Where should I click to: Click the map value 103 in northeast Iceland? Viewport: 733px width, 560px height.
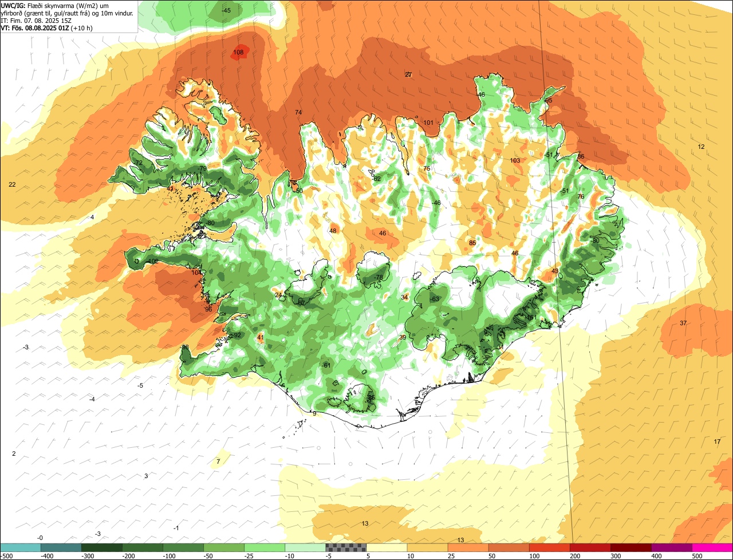tap(515, 161)
